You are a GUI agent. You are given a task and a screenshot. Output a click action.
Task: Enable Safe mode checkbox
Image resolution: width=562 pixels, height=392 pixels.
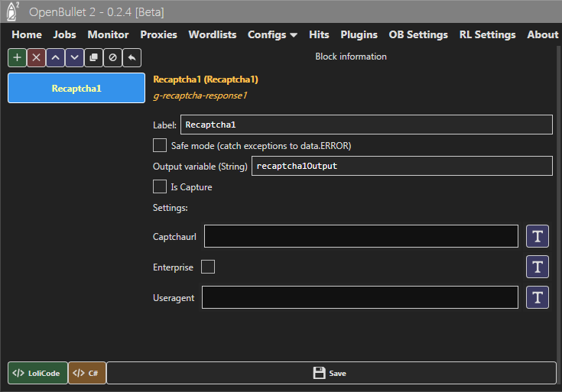point(160,145)
